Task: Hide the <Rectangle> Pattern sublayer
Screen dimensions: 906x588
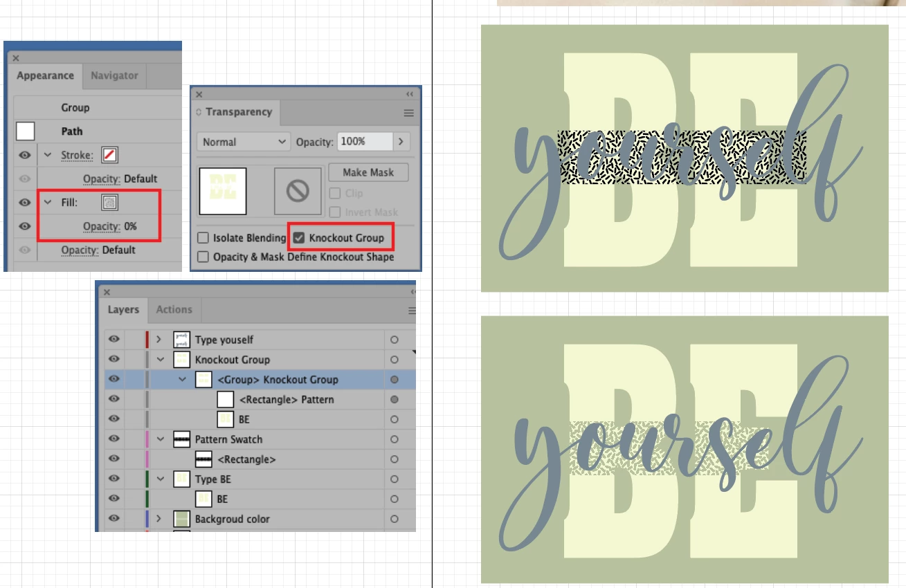Action: (x=114, y=399)
